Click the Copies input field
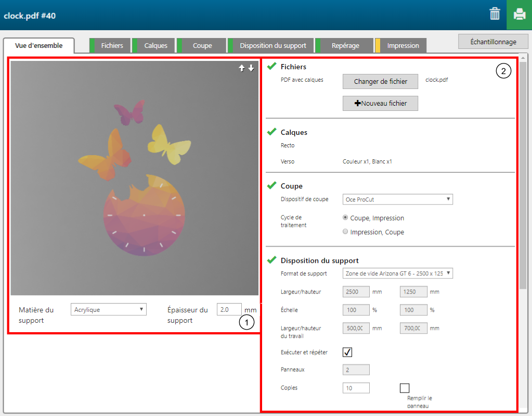 pyautogui.click(x=356, y=388)
